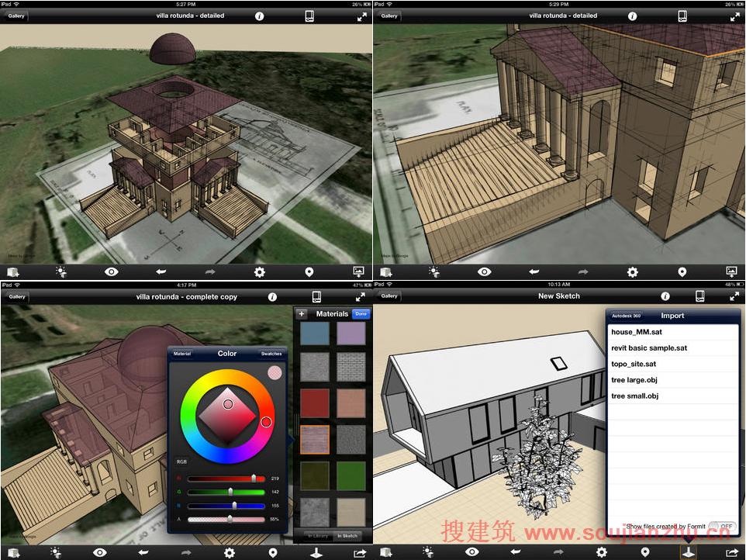This screenshot has width=746, height=560.
Task: Click the share/export icon in New Sketch toolbar
Action: pos(730,552)
